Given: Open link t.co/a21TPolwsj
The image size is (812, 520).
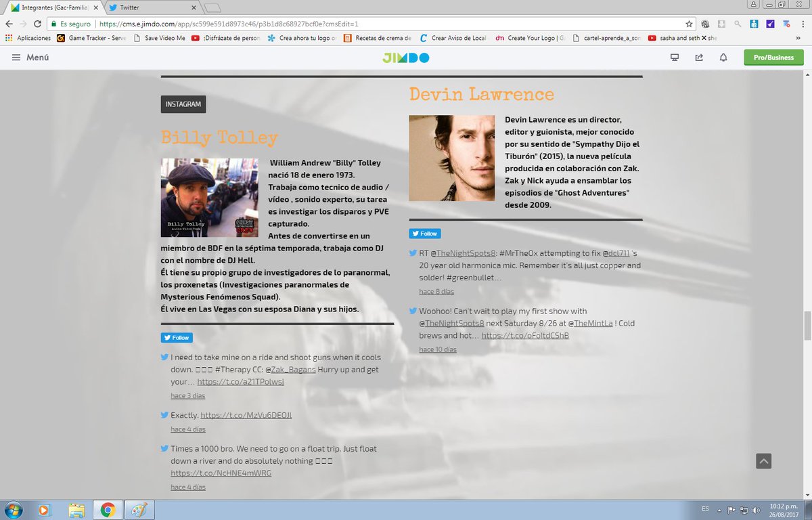Looking at the screenshot, I should pyautogui.click(x=240, y=381).
